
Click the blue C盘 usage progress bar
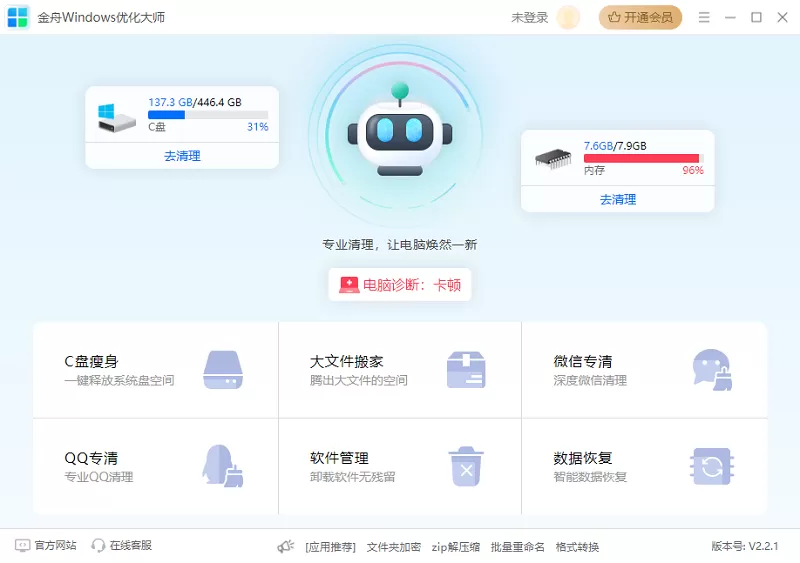(x=208, y=115)
